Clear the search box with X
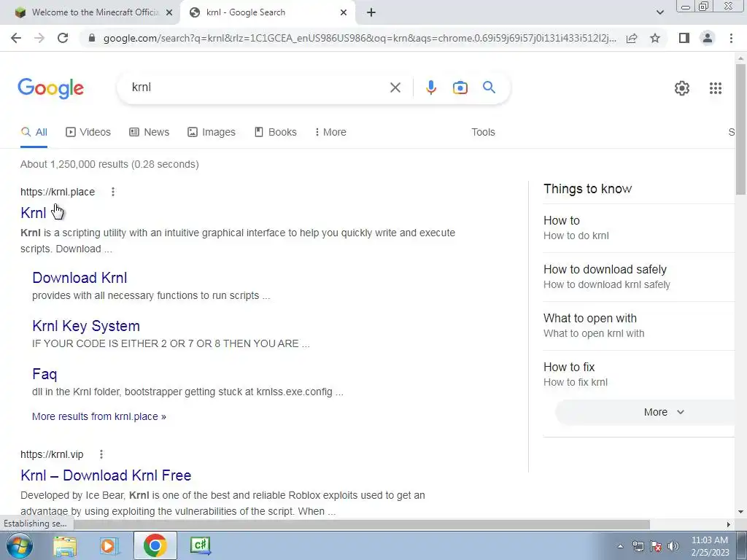Screen dimensions: 747x560 [x=395, y=87]
